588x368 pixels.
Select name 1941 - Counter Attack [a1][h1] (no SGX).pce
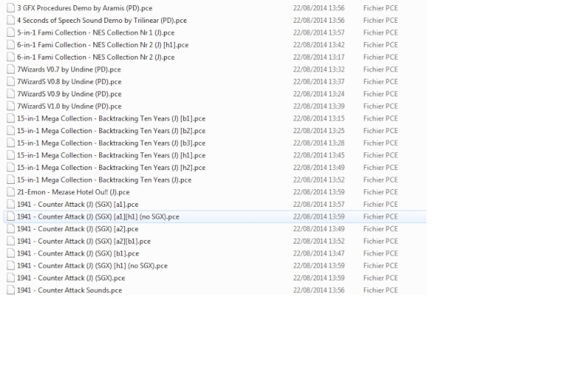pos(98,216)
